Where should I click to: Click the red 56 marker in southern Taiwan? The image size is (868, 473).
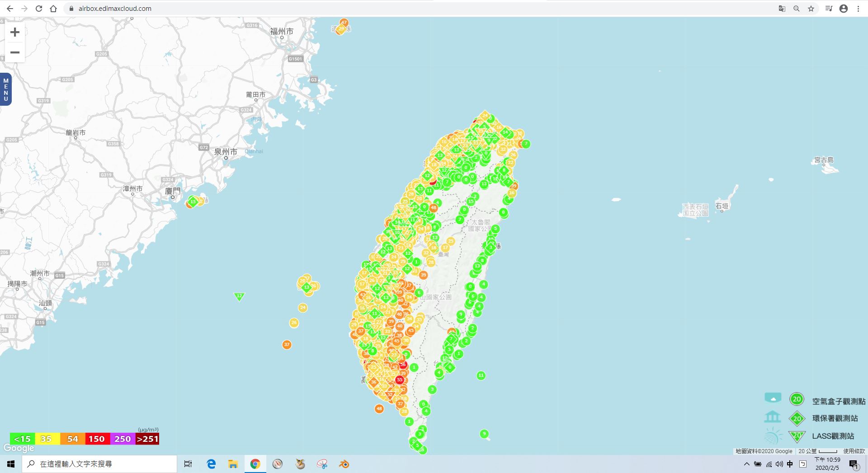(403, 365)
